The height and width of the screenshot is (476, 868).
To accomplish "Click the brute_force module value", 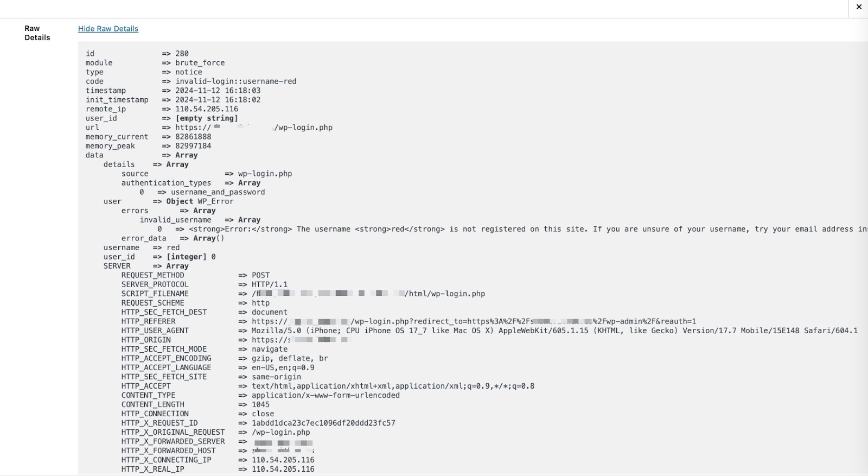I will click(200, 63).
